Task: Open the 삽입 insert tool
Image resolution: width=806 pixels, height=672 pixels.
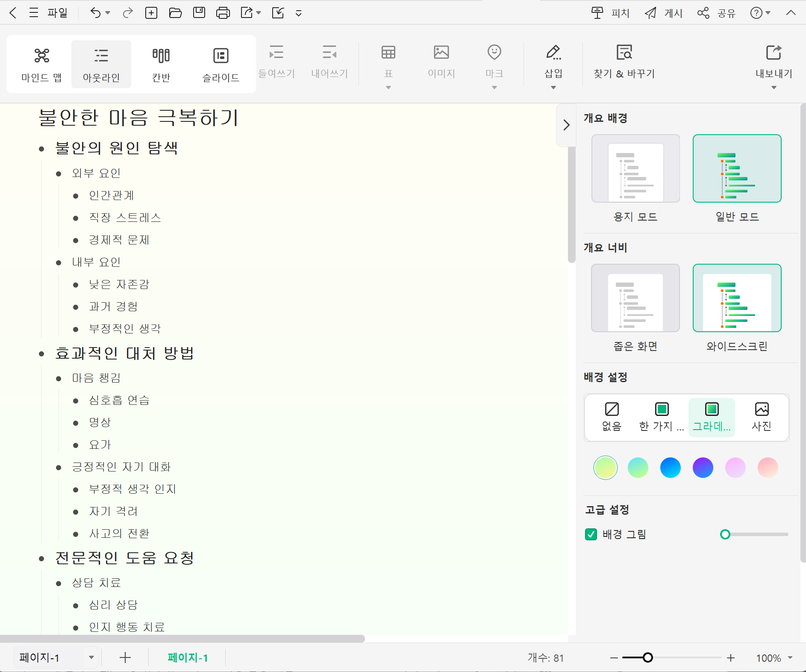Action: click(x=553, y=62)
